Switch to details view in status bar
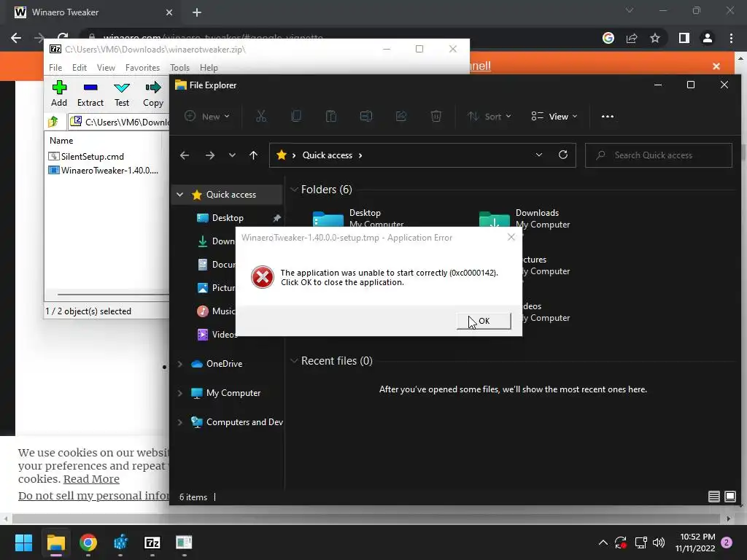747x560 pixels. (713, 497)
